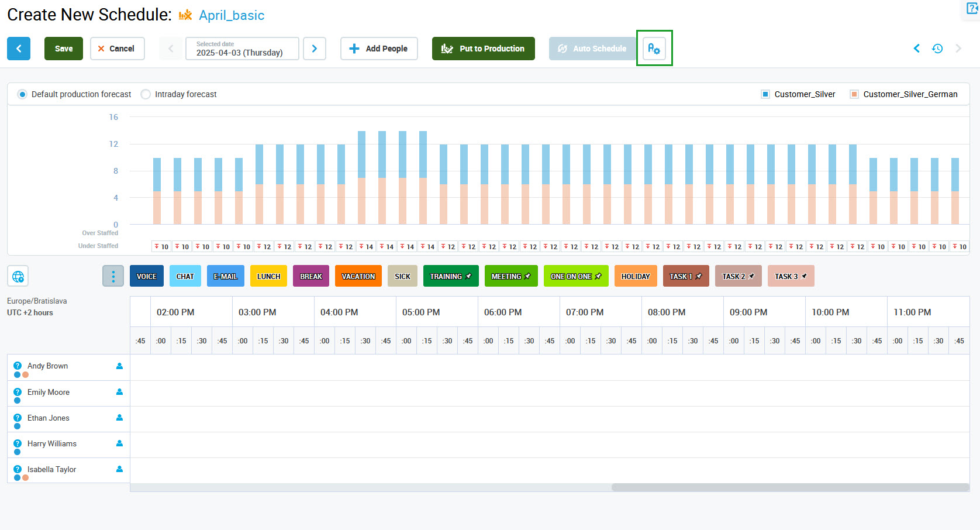Open the auto schedule settings icon

click(654, 49)
